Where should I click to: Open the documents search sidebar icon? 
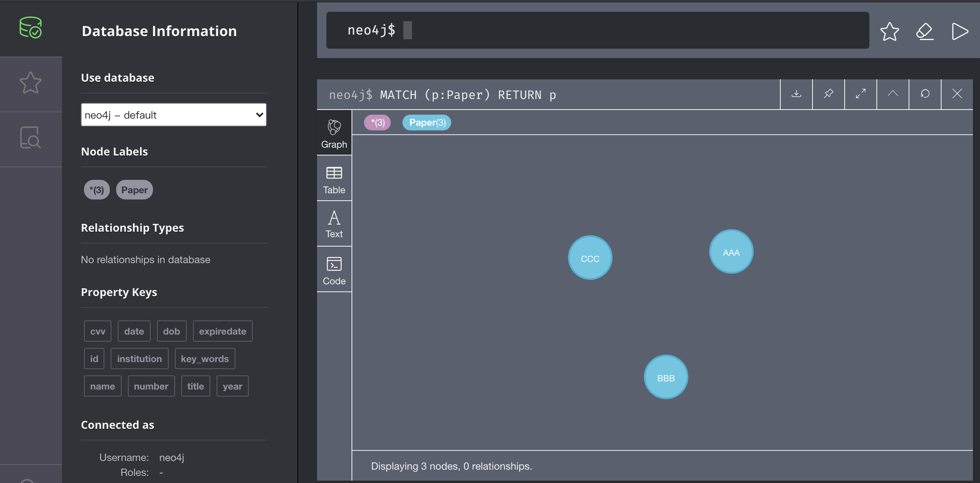pos(31,138)
